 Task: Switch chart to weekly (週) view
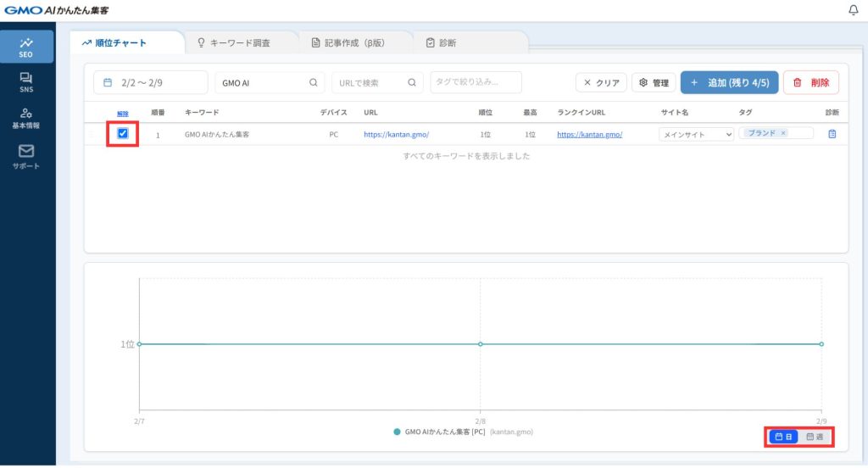pyautogui.click(x=815, y=437)
